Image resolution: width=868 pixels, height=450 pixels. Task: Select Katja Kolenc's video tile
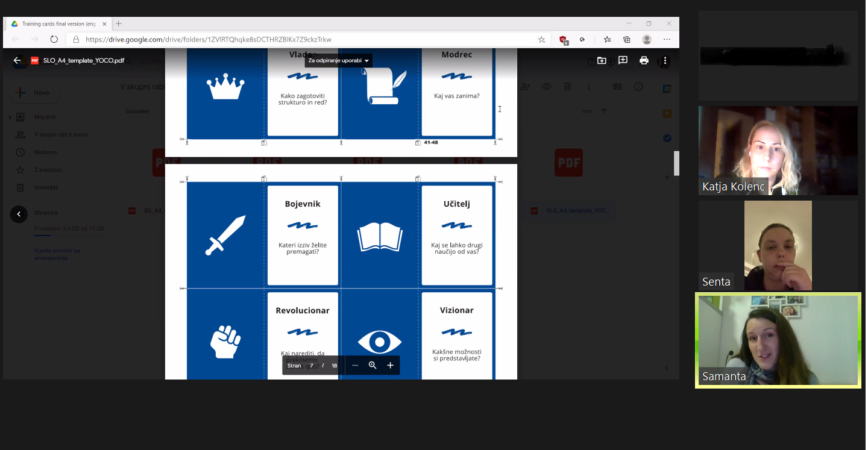click(778, 151)
